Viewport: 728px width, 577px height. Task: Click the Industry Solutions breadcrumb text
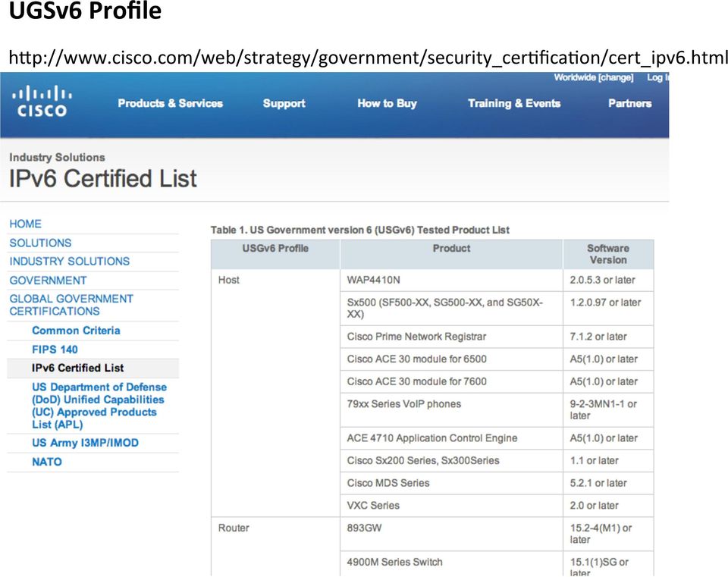[x=57, y=158]
